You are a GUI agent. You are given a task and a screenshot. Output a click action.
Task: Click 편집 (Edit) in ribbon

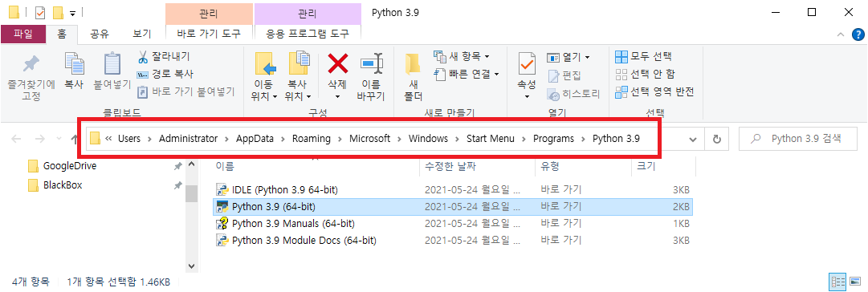click(564, 75)
